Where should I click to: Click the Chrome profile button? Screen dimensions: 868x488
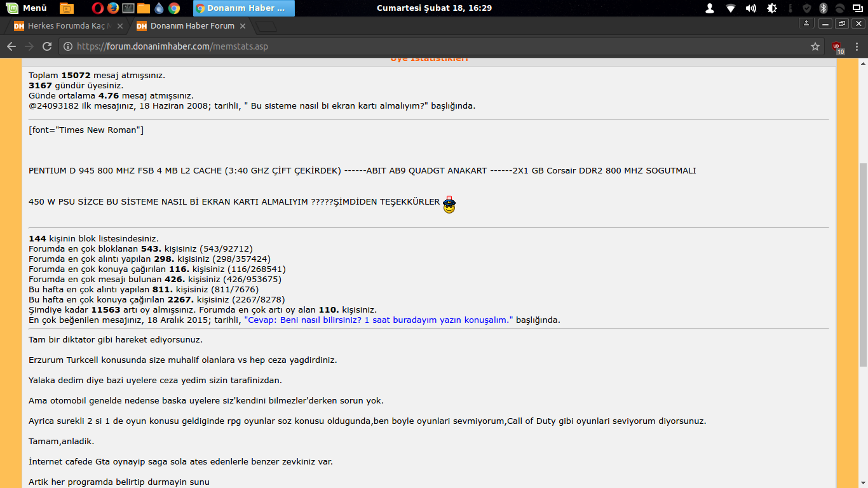(x=806, y=24)
